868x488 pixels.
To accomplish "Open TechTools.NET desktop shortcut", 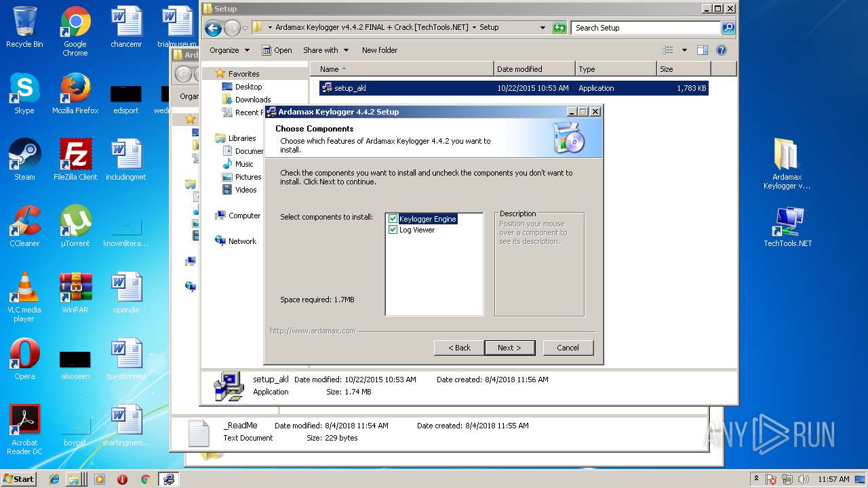I will tap(787, 226).
